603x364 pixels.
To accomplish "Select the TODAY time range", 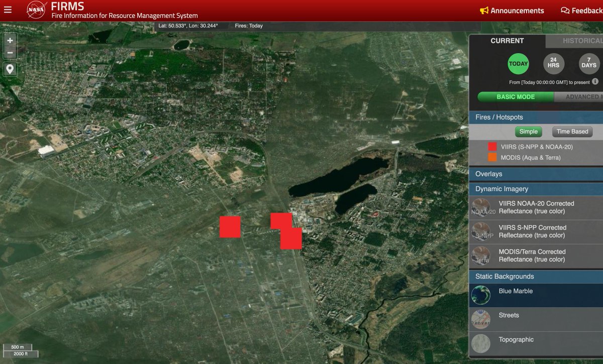I will point(518,64).
